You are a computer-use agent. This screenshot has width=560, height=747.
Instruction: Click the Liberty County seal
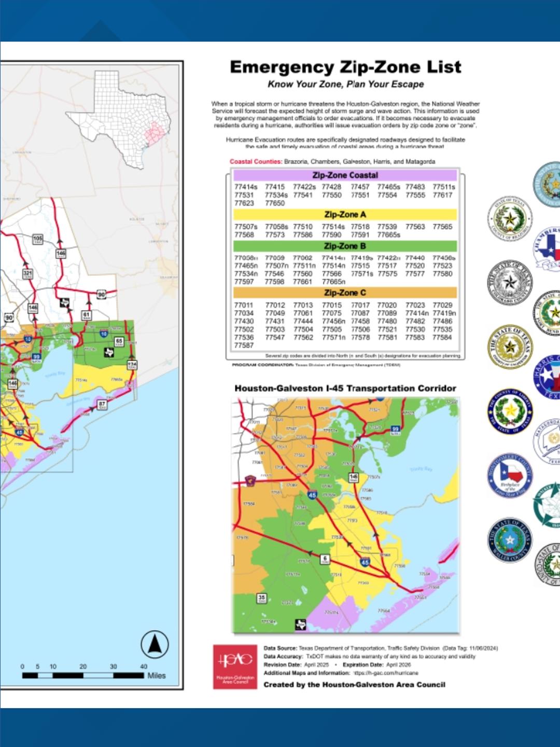510,412
